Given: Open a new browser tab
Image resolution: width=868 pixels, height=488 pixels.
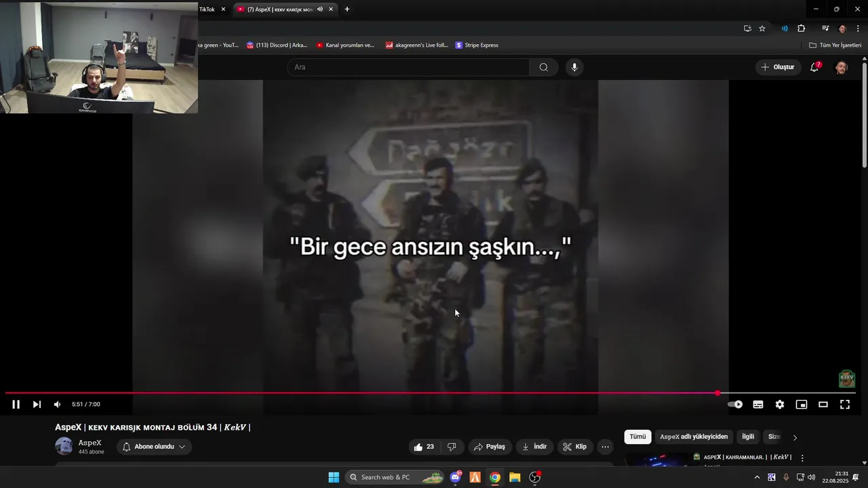Looking at the screenshot, I should click(347, 9).
